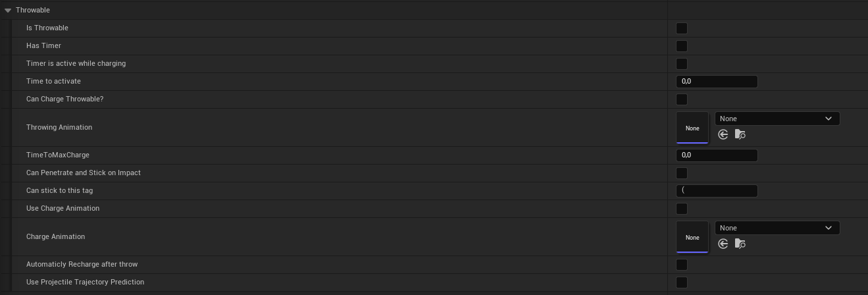
Task: Click the Throwing Animation thumbnail
Action: coord(692,128)
